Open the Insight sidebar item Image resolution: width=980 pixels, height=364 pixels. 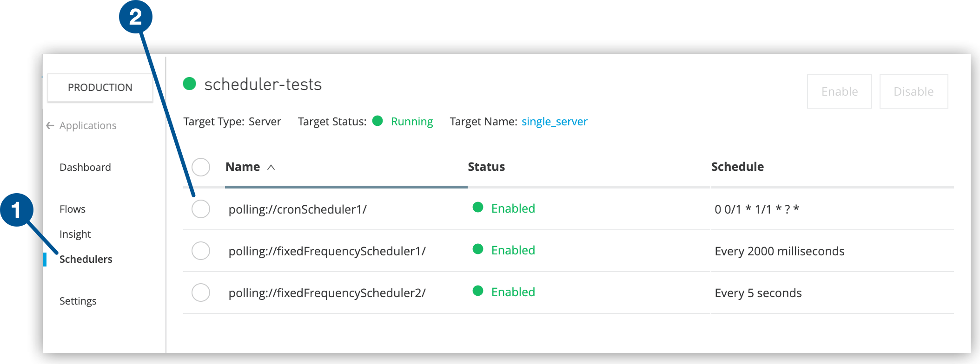tap(75, 234)
